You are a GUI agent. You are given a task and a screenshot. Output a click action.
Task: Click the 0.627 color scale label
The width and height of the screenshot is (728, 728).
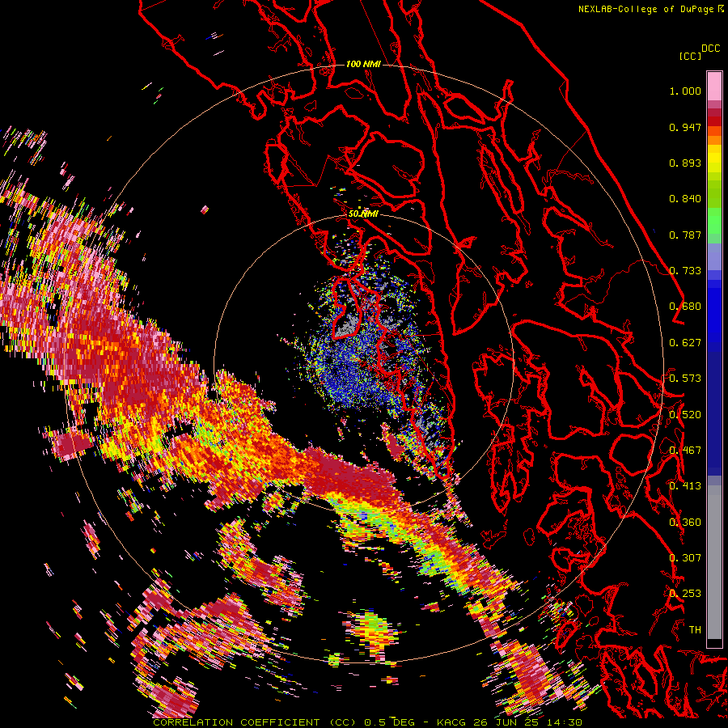pyautogui.click(x=685, y=343)
